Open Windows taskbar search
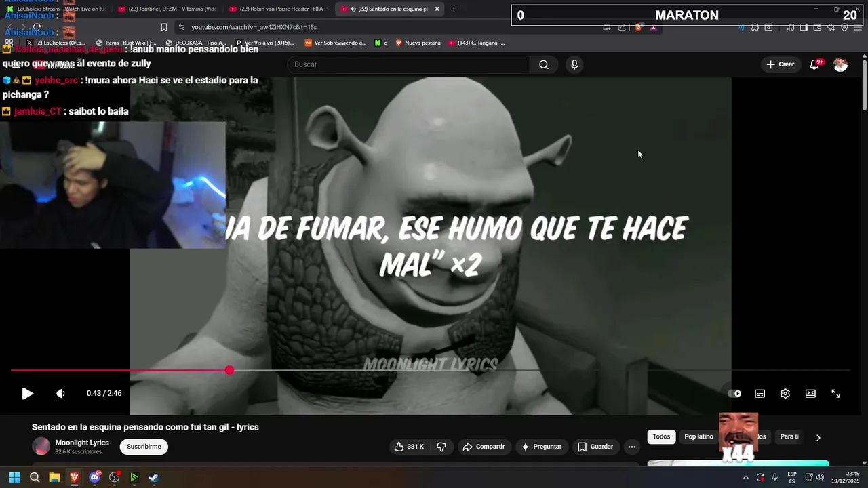868x488 pixels. 35,477
